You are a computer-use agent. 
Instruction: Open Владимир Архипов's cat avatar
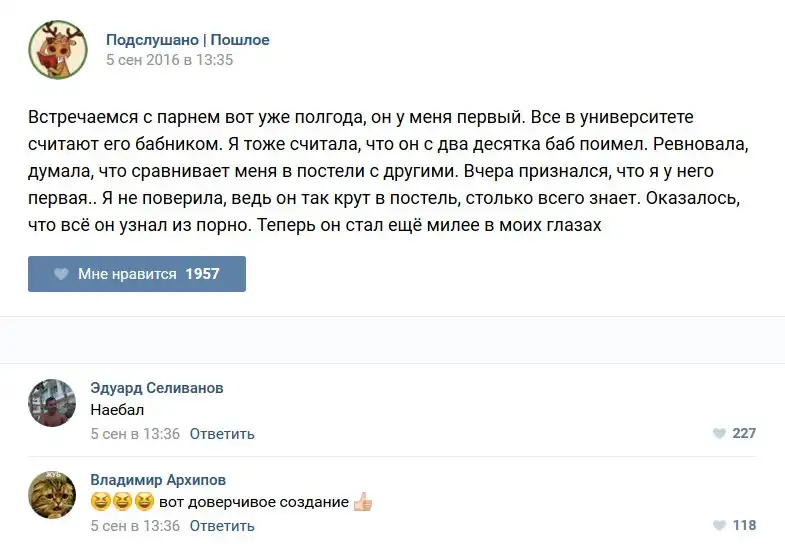[x=52, y=495]
